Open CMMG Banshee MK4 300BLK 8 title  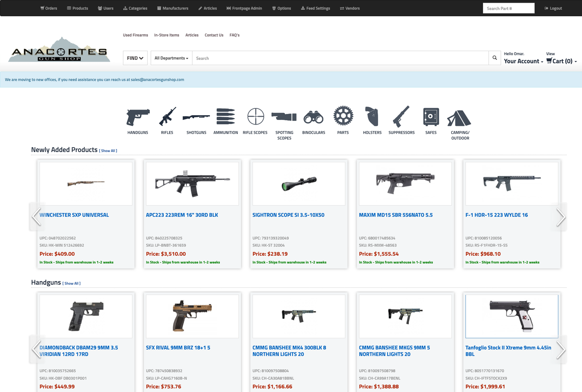click(x=289, y=351)
